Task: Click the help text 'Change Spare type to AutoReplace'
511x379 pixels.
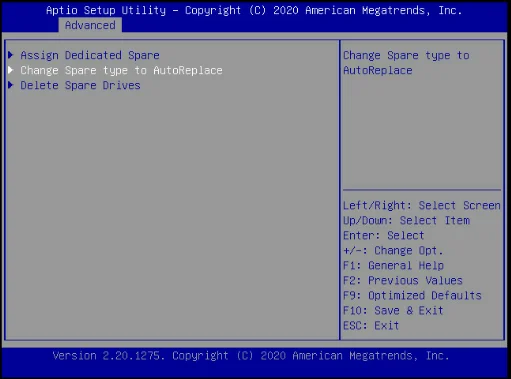Action: coord(406,63)
